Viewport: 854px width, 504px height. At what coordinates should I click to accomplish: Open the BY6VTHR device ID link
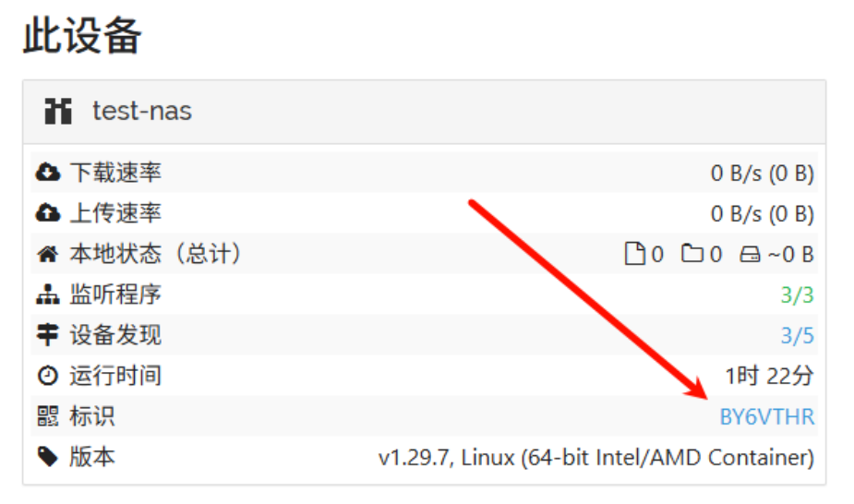click(x=766, y=417)
